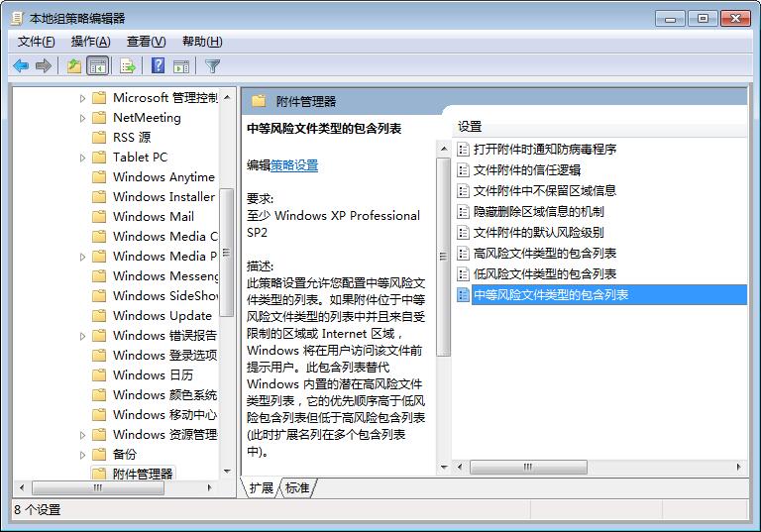
Task: Select the Windows Anytime tree item
Action: pyautogui.click(x=163, y=176)
